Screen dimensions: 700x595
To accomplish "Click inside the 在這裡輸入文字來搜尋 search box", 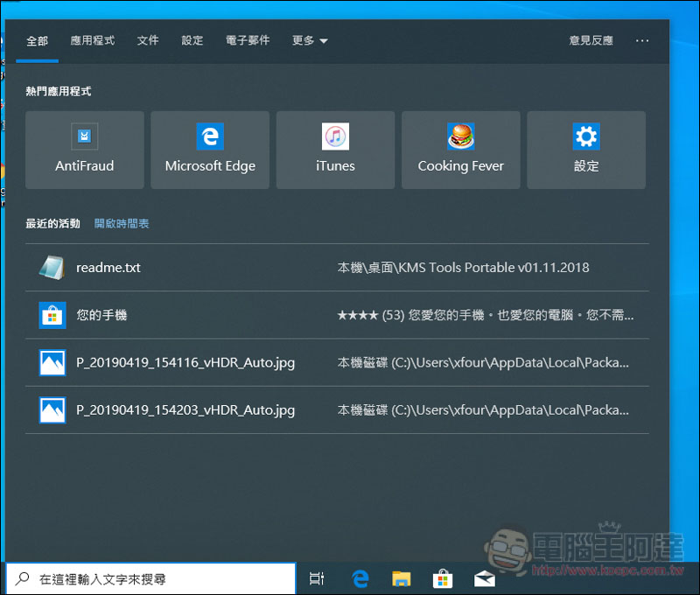I will tap(150, 578).
